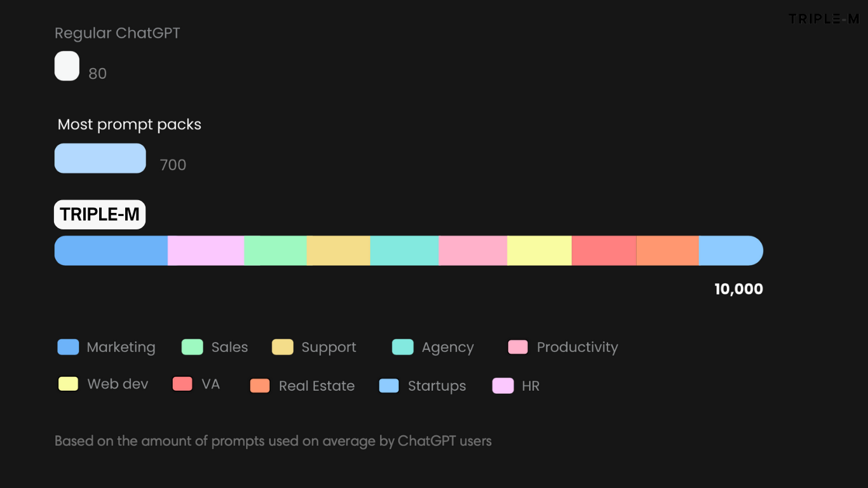Click the red segment of the stacked bar
The width and height of the screenshot is (868, 488).
(x=604, y=250)
